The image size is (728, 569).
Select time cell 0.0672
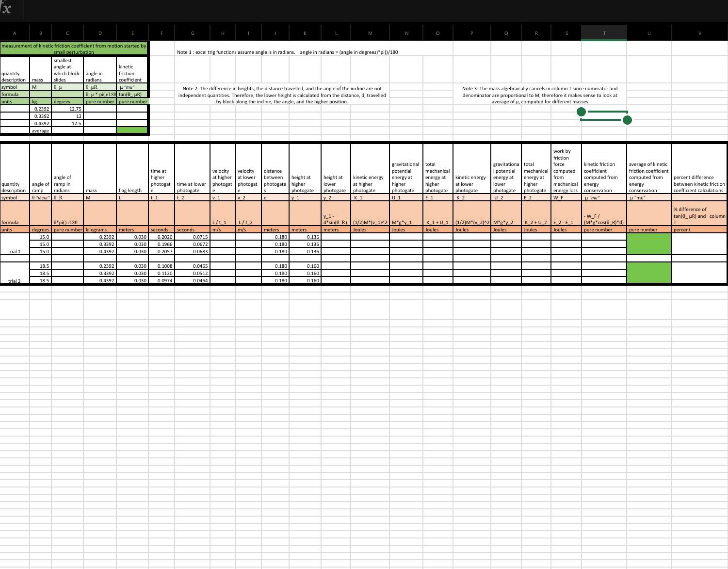(x=192, y=244)
